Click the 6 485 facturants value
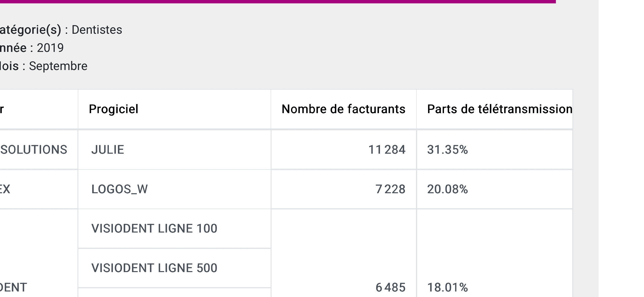This screenshot has height=297, width=644. pos(390,287)
